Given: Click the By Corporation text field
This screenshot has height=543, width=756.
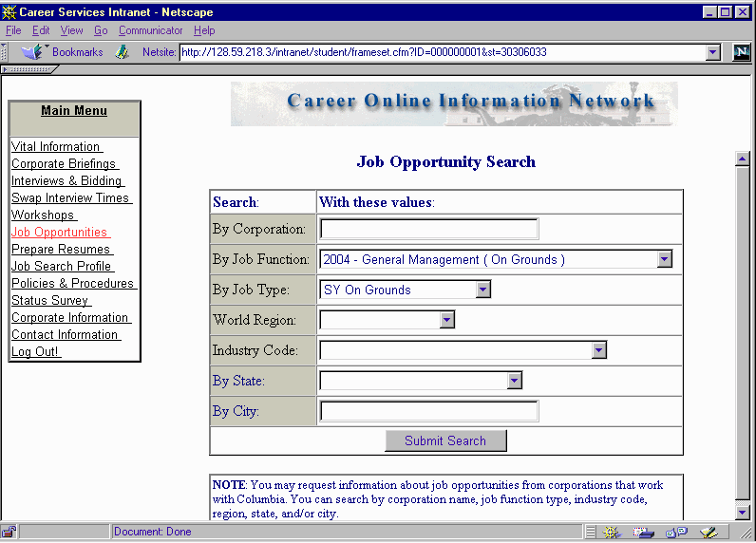Looking at the screenshot, I should [428, 229].
